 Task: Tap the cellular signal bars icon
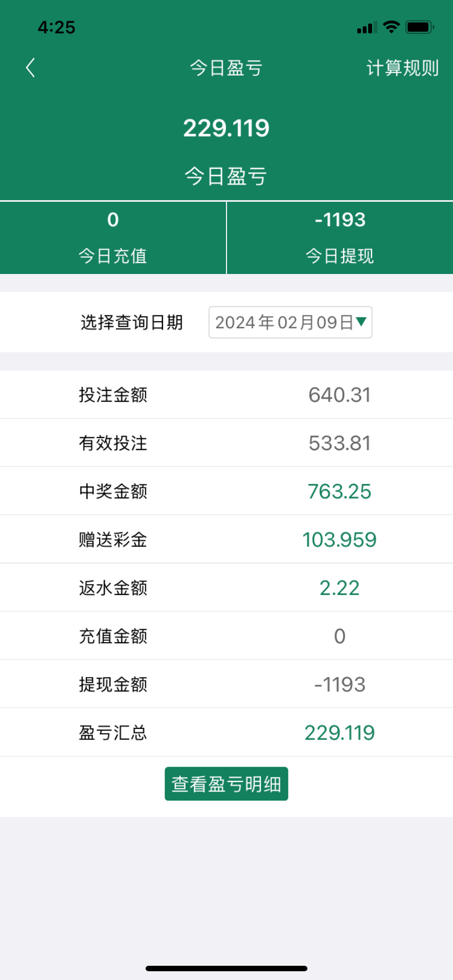pyautogui.click(x=365, y=27)
